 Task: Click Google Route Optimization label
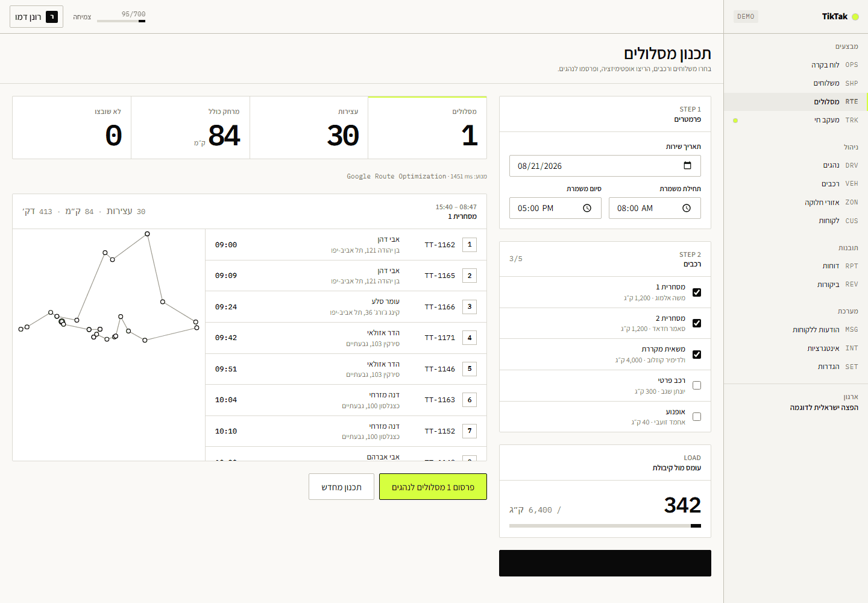(x=397, y=177)
